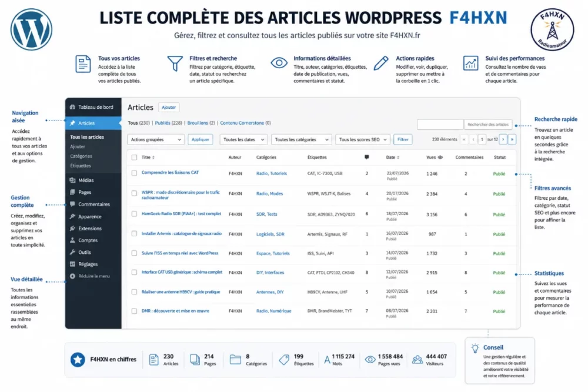Click the Filtrer button
Screen dimensions: 588x392
pos(403,139)
